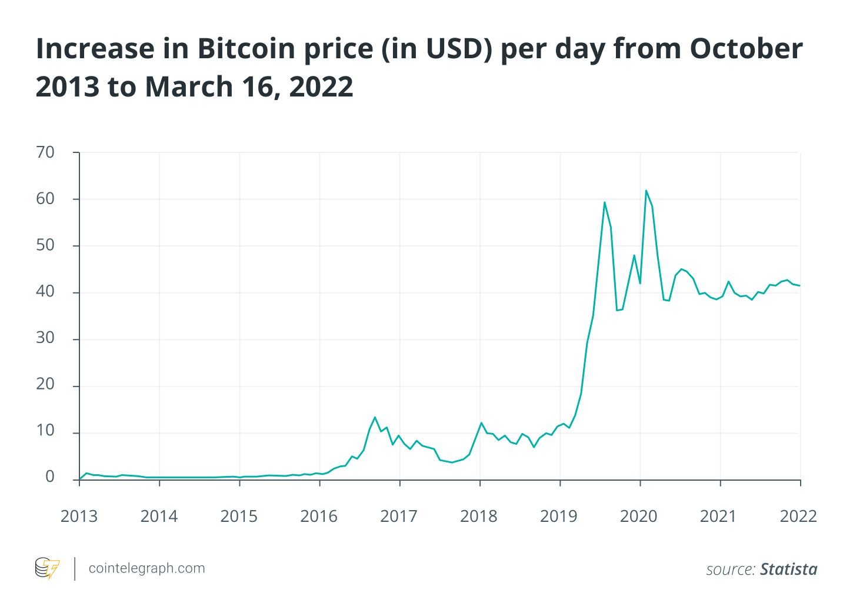Click the 2018 peak near 12

(481, 423)
